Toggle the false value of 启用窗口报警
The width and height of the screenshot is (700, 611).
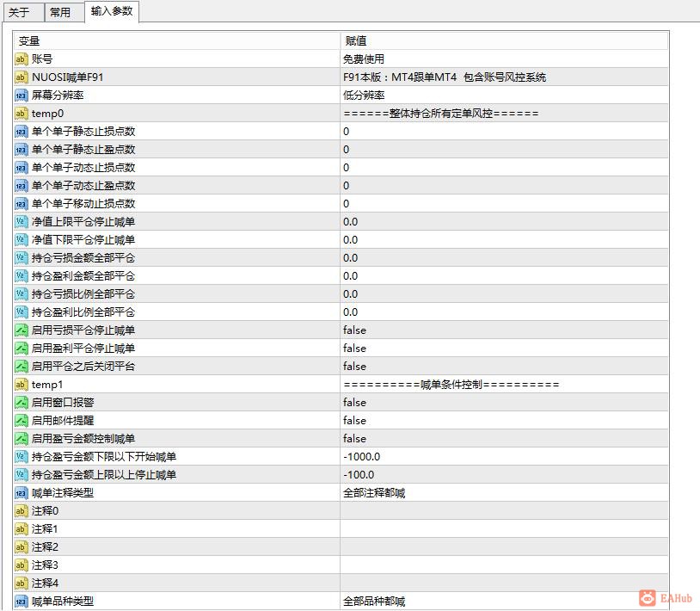pos(504,403)
